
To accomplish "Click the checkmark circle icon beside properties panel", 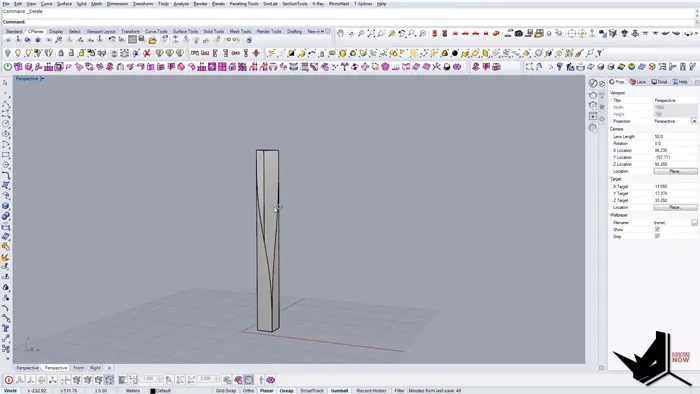I will coord(593,83).
